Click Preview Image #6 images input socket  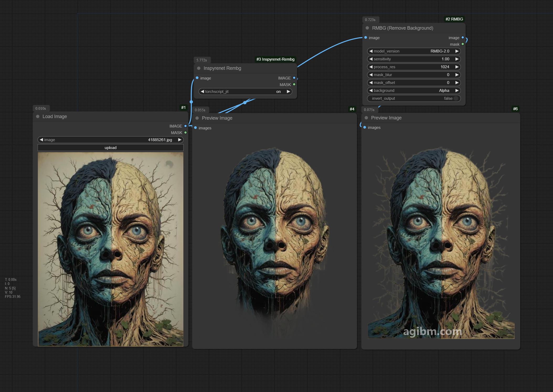click(365, 127)
